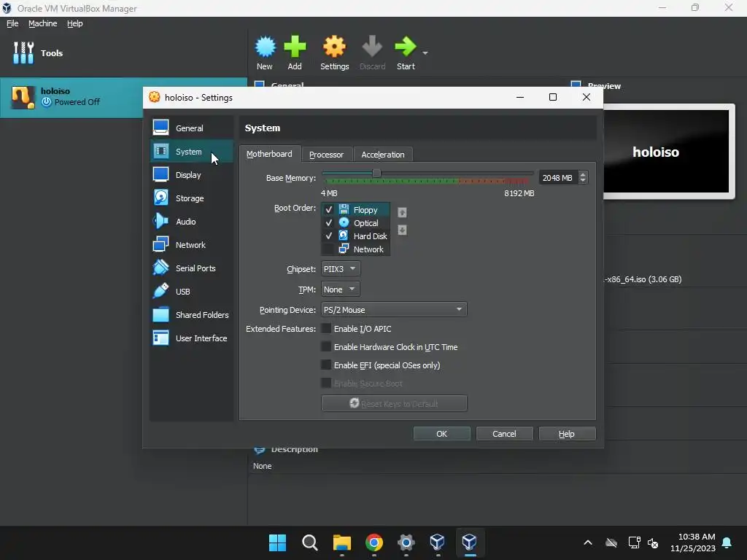
Task: Enable I/O APIC checkbox
Action: coord(326,329)
